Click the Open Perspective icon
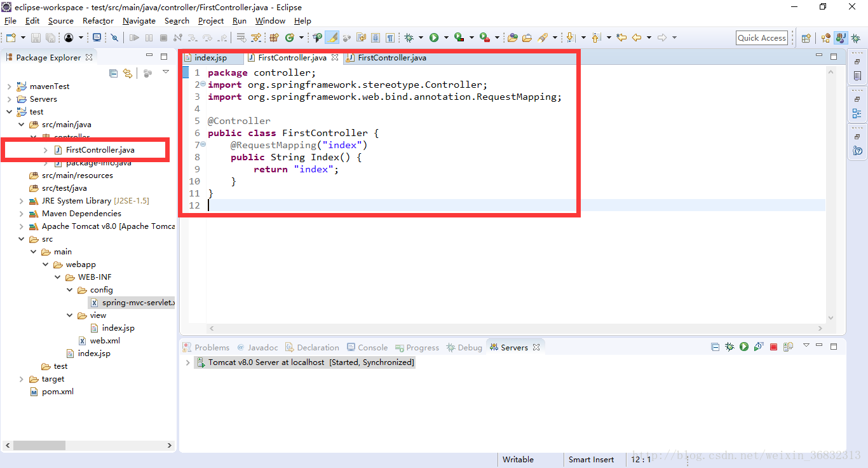This screenshot has height=468, width=868. (x=806, y=38)
